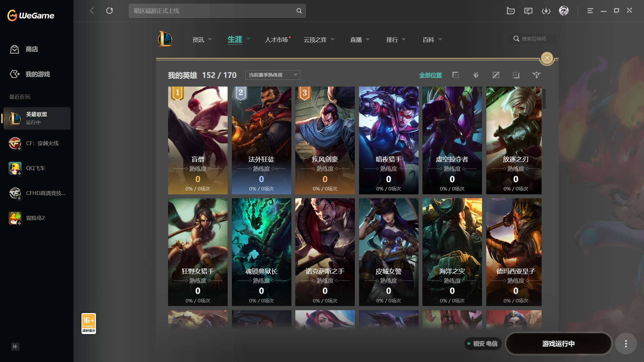Open the 16+ age rating notice
This screenshot has width=644, height=362.
[x=89, y=323]
